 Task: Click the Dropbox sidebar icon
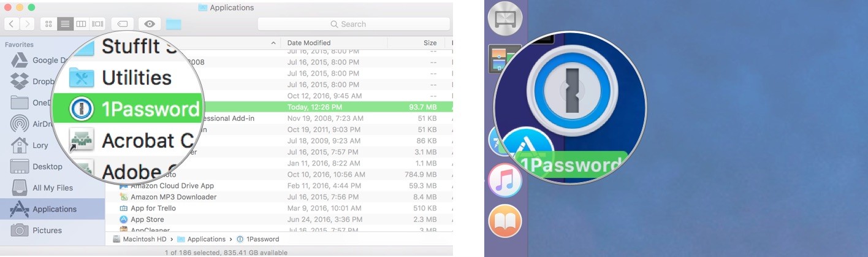click(x=20, y=81)
